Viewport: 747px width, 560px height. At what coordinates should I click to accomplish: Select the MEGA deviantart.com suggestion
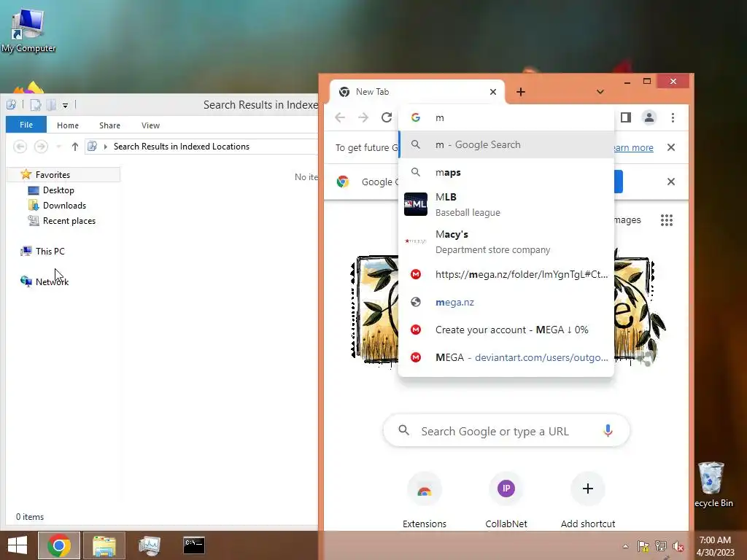506,357
